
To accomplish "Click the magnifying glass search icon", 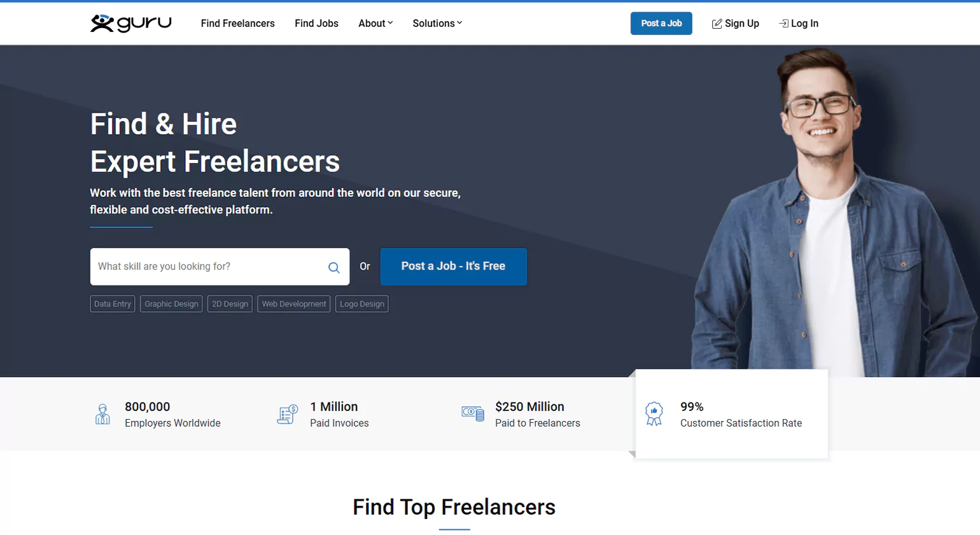I will coord(333,267).
